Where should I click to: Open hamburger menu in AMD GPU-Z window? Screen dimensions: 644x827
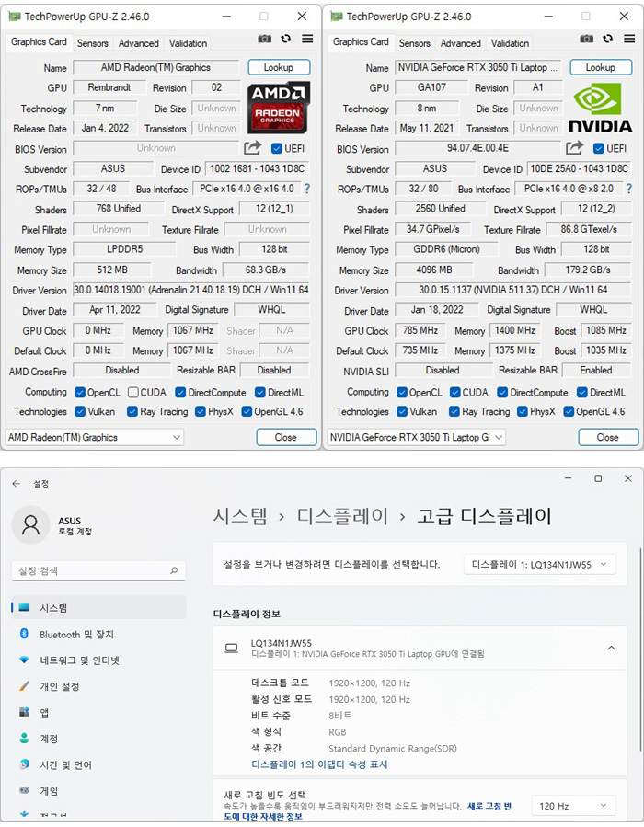307,39
